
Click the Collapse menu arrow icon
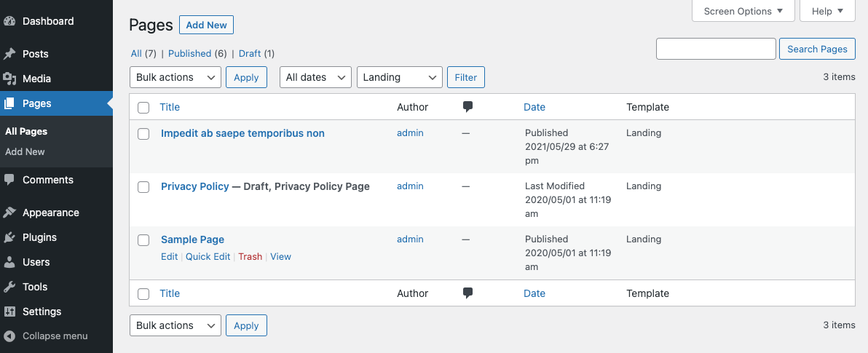coord(9,336)
